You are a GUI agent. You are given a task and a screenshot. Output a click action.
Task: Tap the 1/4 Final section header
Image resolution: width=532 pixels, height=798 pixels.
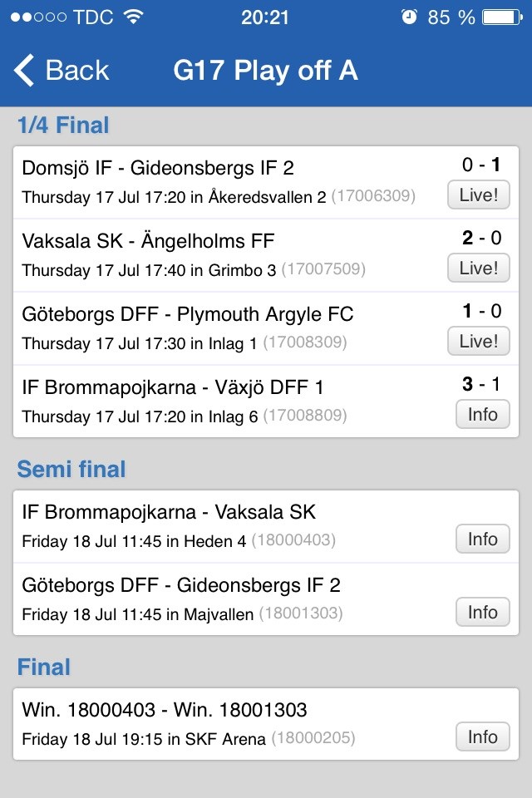tap(63, 126)
